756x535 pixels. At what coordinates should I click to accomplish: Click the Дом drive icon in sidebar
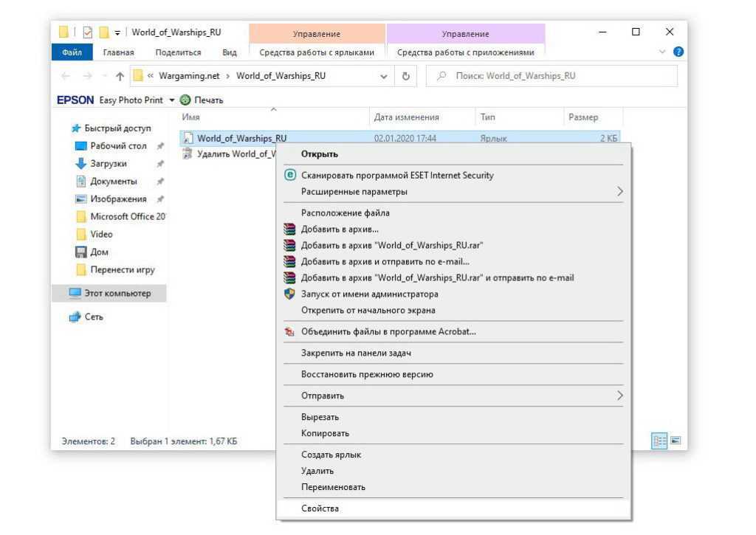81,252
